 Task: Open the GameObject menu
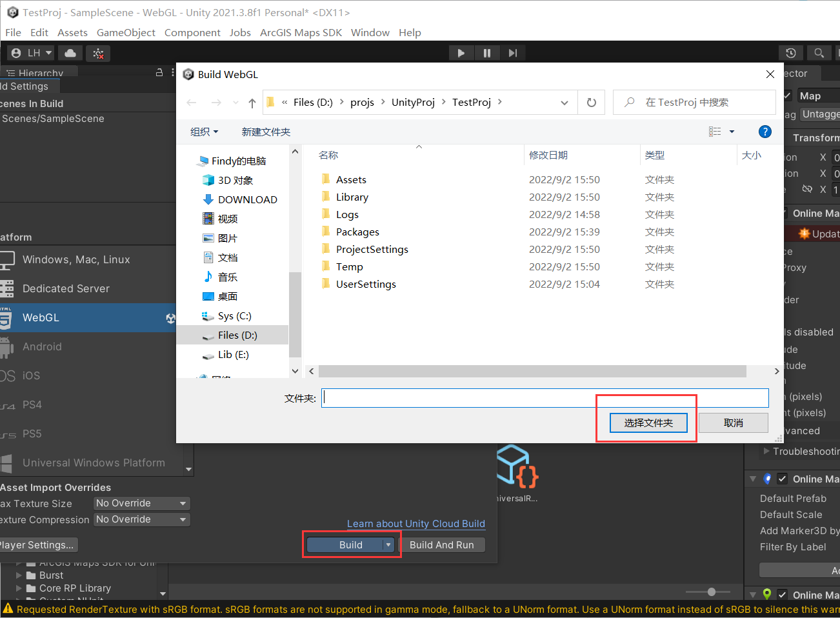pyautogui.click(x=126, y=32)
